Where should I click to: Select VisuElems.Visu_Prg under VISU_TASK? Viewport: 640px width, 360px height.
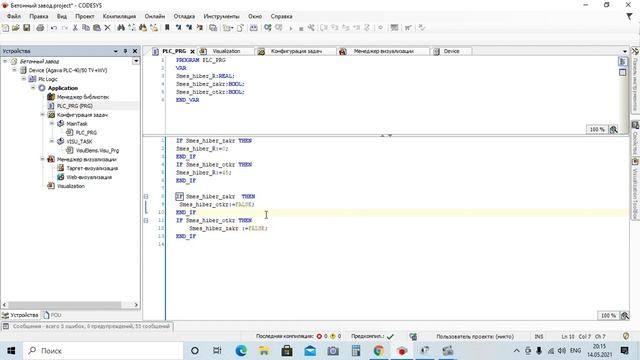click(97, 150)
